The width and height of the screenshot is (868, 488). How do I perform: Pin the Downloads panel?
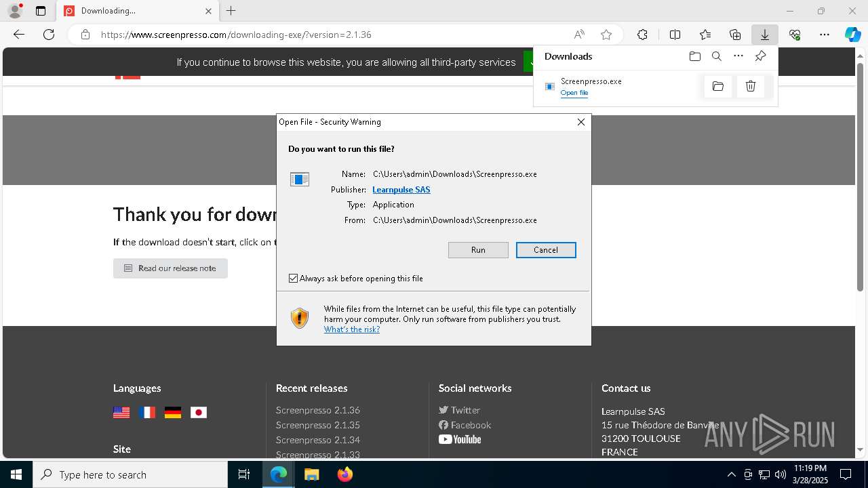[760, 56]
